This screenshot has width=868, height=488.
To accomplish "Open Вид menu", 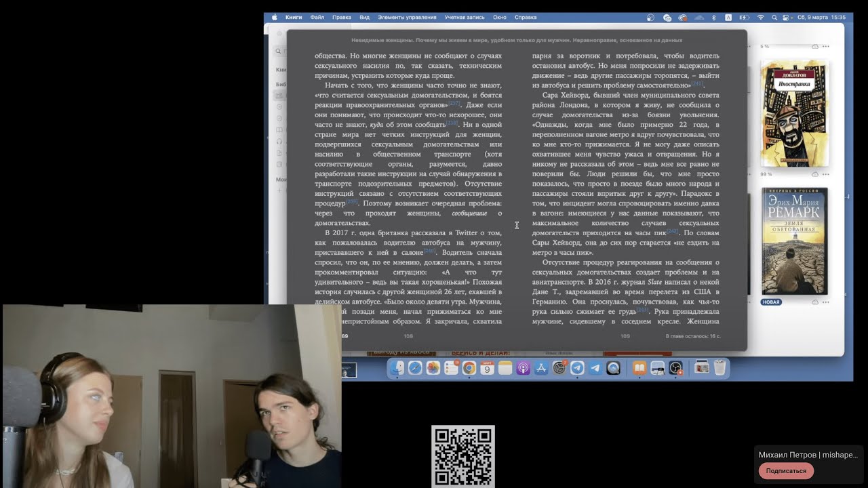I will coord(364,17).
